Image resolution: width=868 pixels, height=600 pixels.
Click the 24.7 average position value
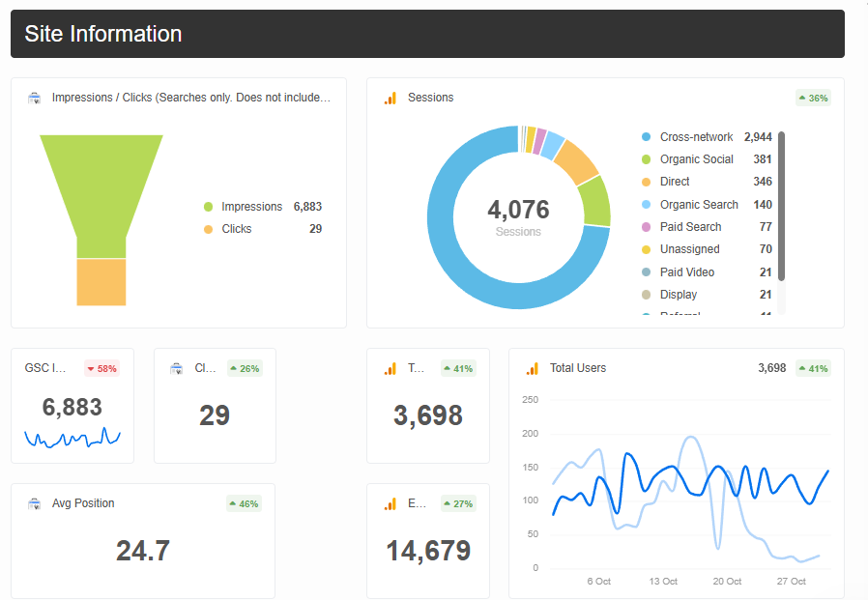tap(143, 551)
